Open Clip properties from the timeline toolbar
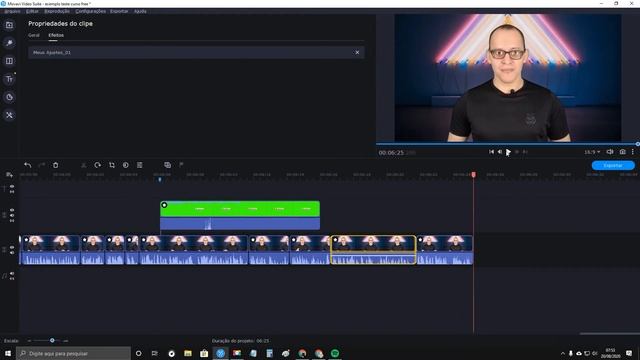 140,165
